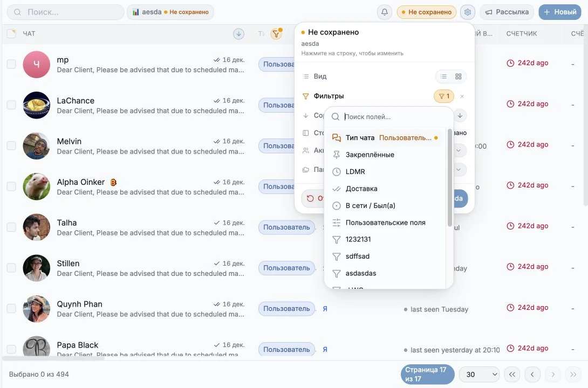
Task: Select LDMR filter field
Action: click(385, 171)
